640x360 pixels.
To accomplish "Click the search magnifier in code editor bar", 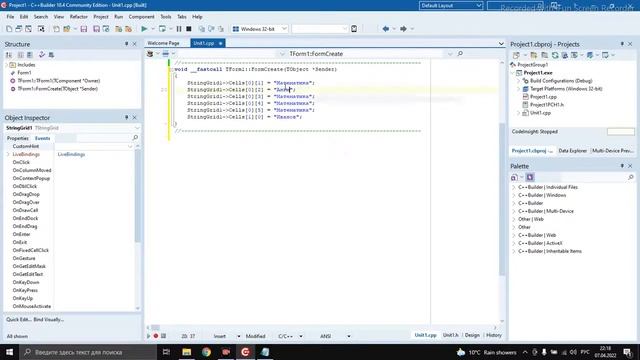I will [x=460, y=53].
